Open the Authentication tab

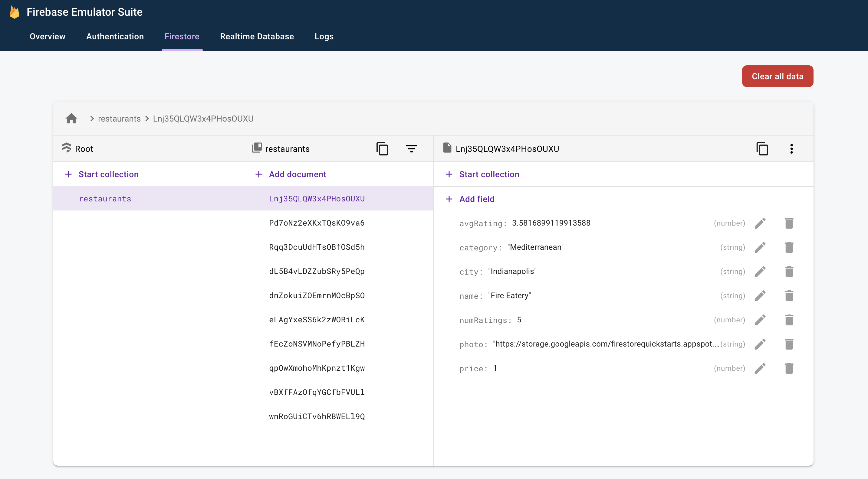[115, 36]
